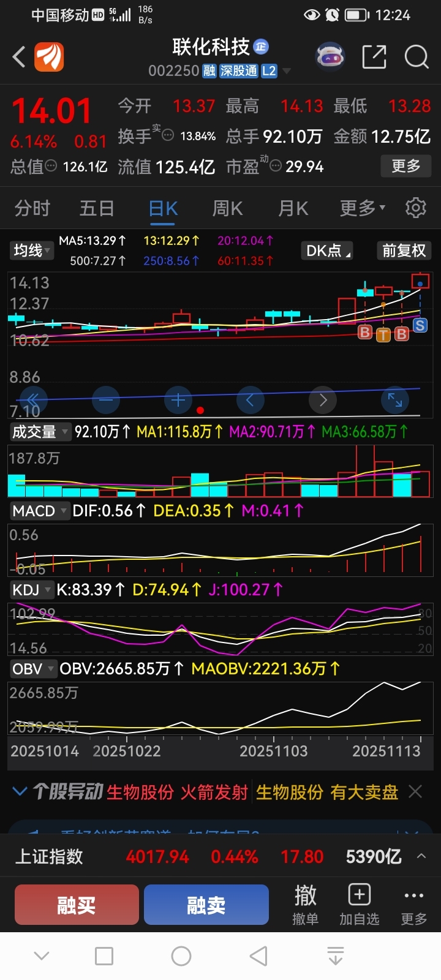
Task: Tap the first red B signal marker
Action: coord(365,333)
